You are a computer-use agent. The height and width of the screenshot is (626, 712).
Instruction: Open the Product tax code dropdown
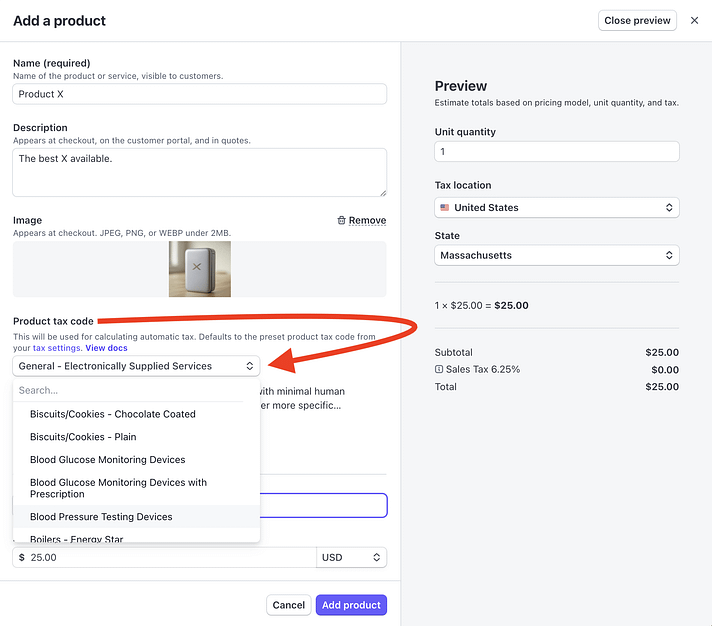(136, 367)
